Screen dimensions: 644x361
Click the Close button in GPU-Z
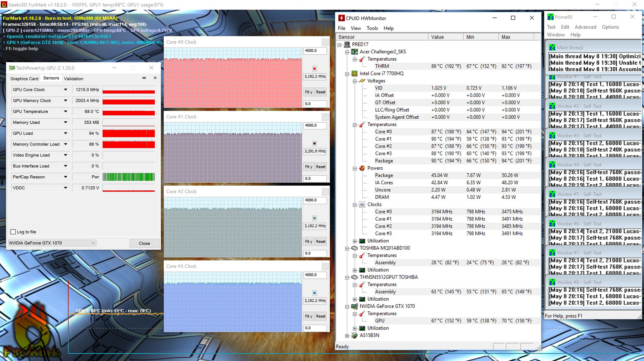144,243
